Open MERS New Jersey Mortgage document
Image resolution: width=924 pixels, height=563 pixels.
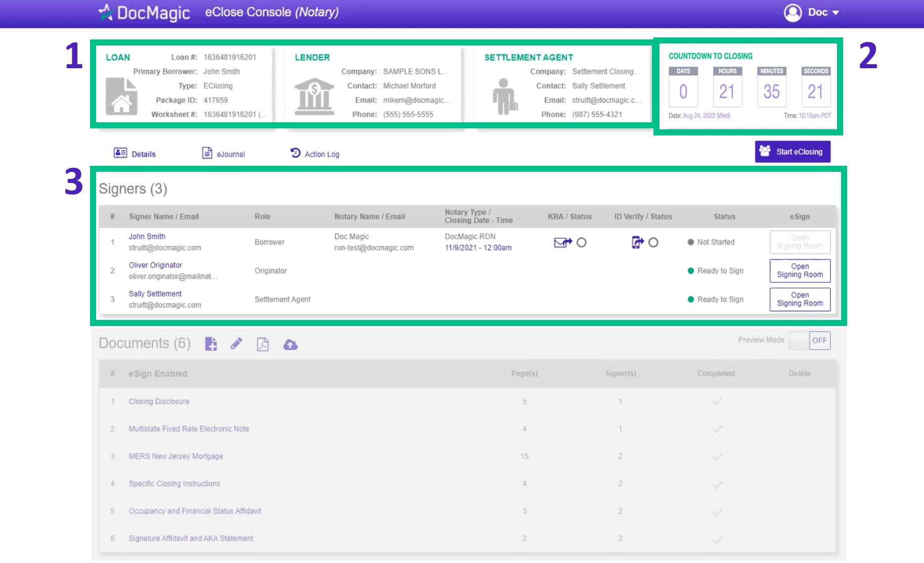point(175,456)
